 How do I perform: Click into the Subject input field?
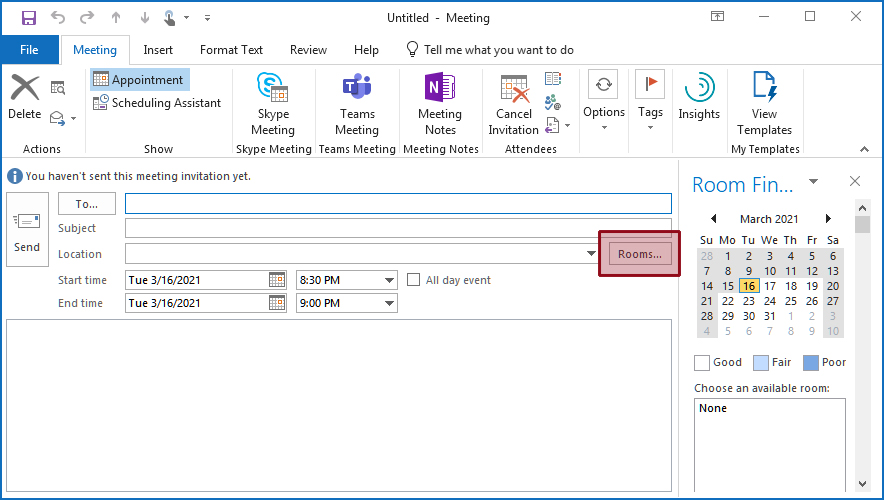coord(397,229)
